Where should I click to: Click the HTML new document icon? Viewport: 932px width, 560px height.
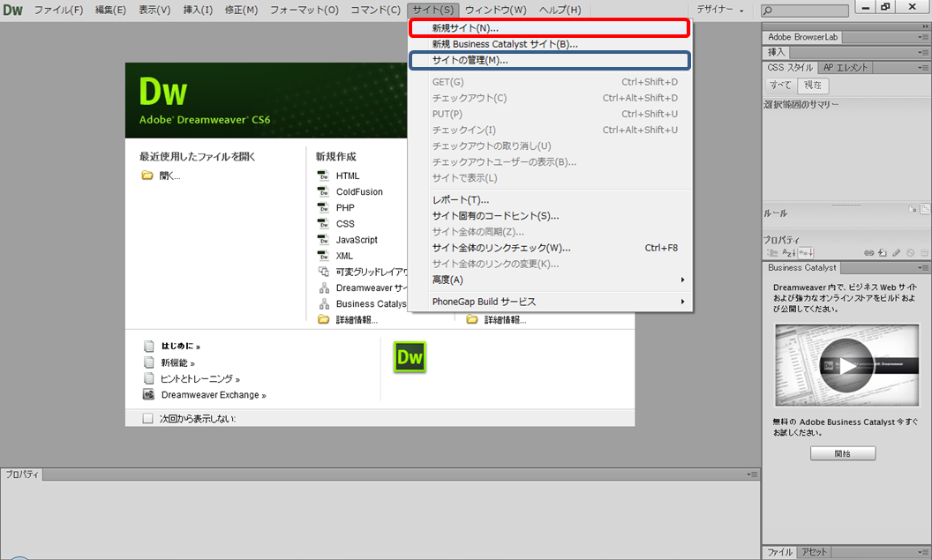(323, 175)
